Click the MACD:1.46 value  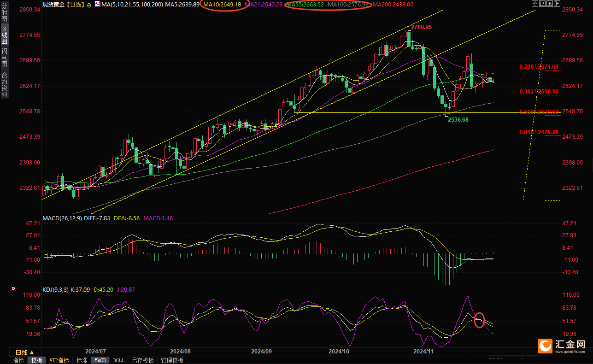click(158, 218)
